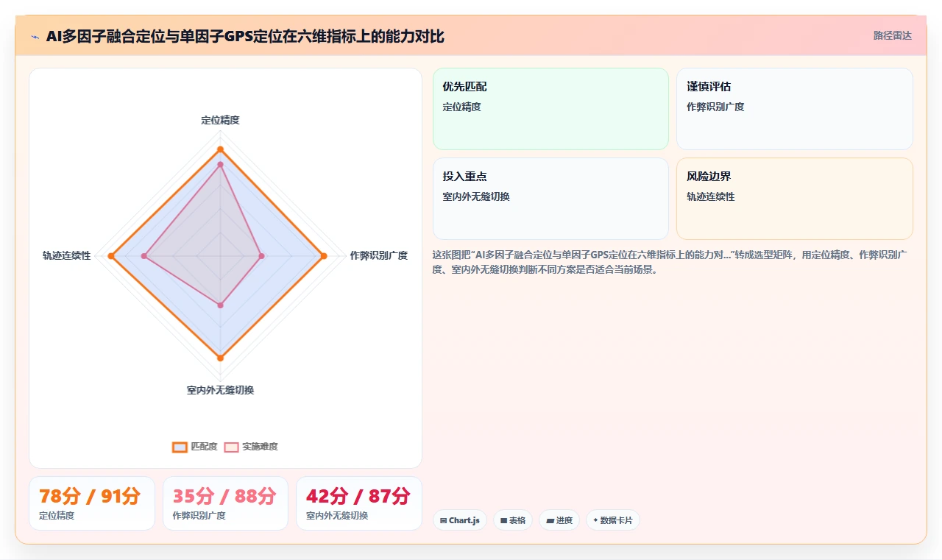The image size is (942, 560).
Task: Select the Chart.js tag
Action: [x=460, y=520]
